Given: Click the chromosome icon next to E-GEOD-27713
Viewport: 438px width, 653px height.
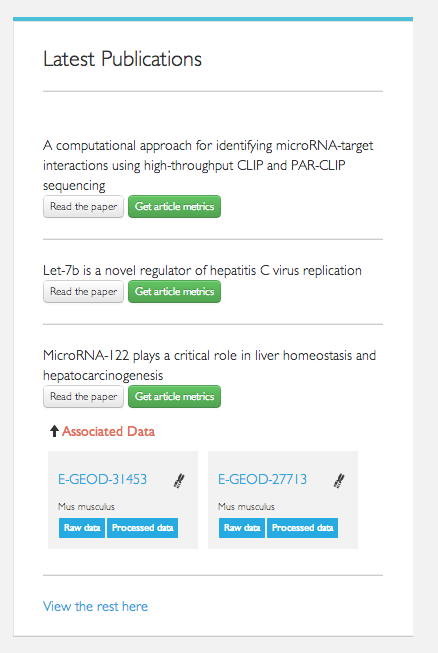Looking at the screenshot, I should coord(339,481).
